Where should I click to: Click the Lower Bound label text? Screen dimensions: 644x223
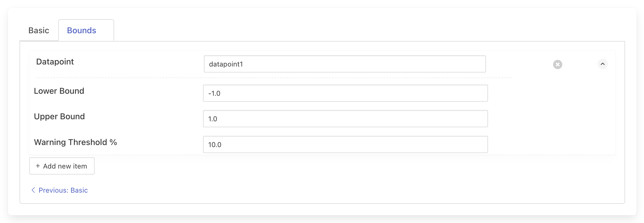(59, 91)
